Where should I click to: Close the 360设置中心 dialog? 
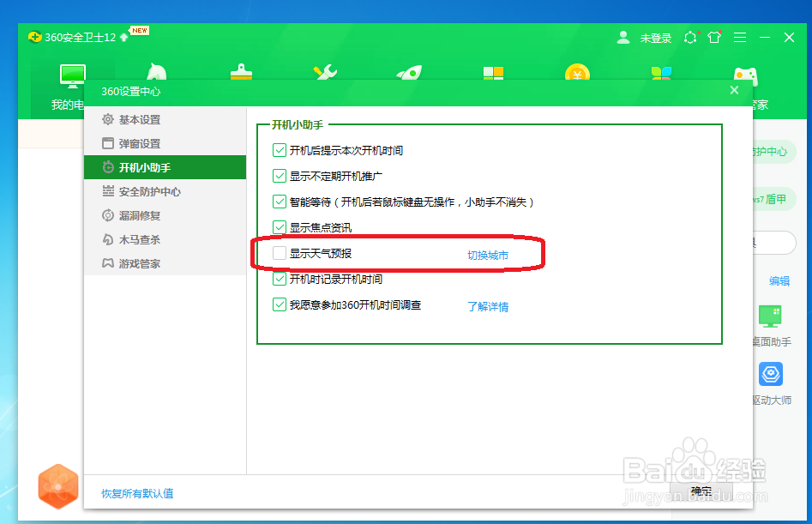tap(734, 90)
